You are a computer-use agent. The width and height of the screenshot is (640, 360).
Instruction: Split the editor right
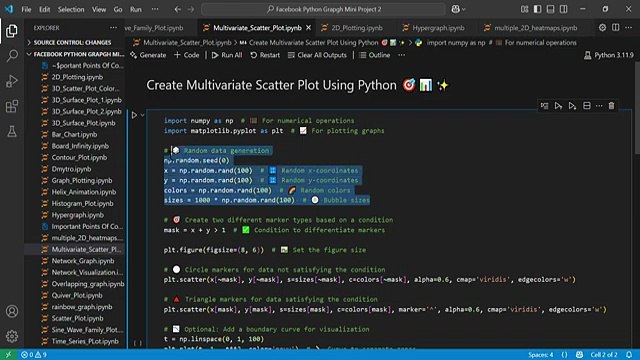(x=616, y=28)
